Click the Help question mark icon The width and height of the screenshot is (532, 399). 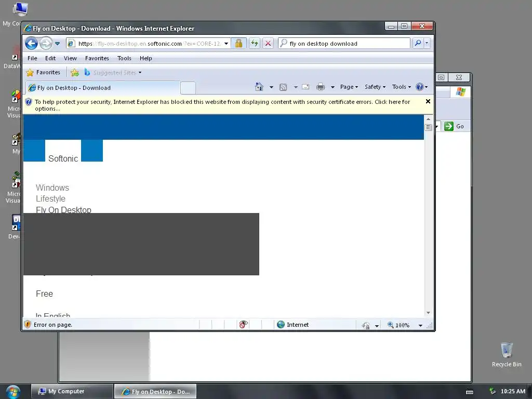click(x=420, y=87)
